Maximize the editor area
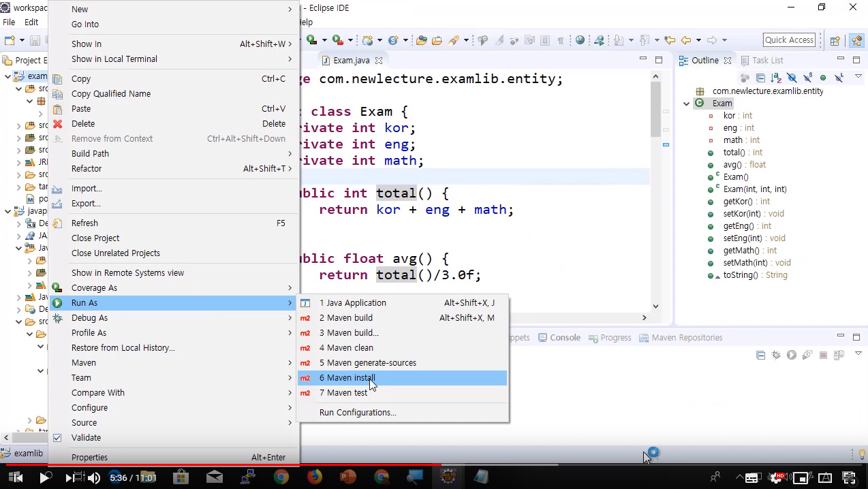This screenshot has width=868, height=489. pyautogui.click(x=659, y=60)
